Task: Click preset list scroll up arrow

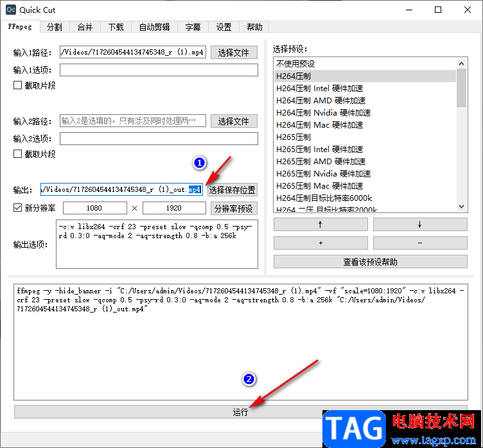Action: coord(461,64)
